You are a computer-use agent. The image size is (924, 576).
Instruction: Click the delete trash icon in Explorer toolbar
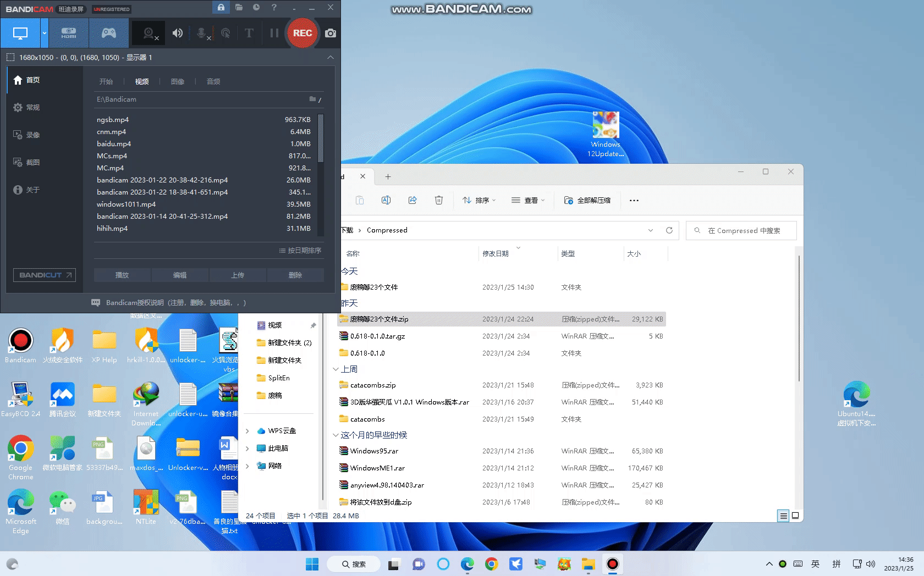439,201
